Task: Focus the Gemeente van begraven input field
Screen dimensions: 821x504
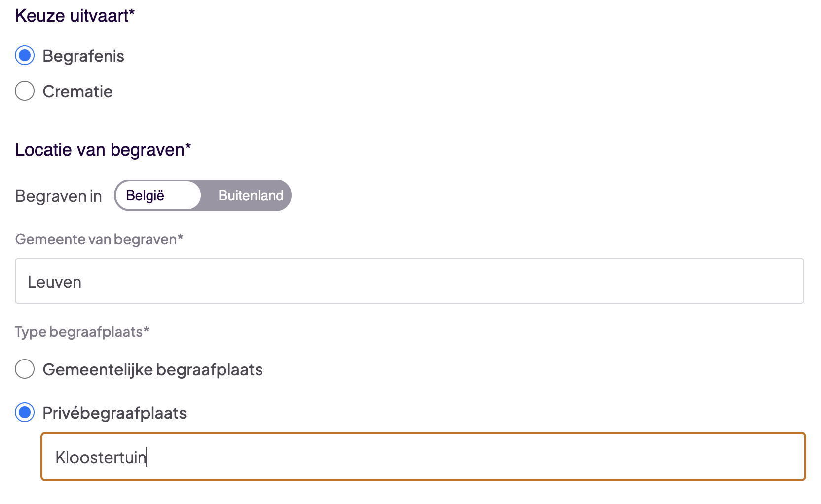Action: (410, 282)
